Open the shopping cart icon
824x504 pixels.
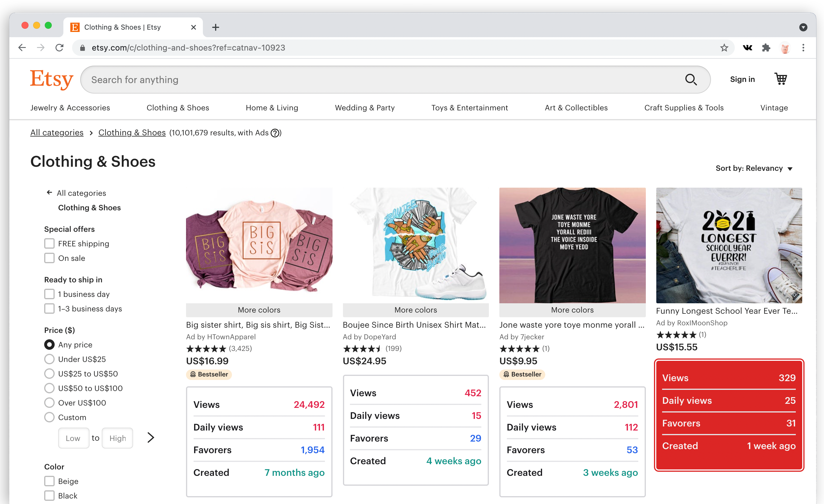pos(780,79)
